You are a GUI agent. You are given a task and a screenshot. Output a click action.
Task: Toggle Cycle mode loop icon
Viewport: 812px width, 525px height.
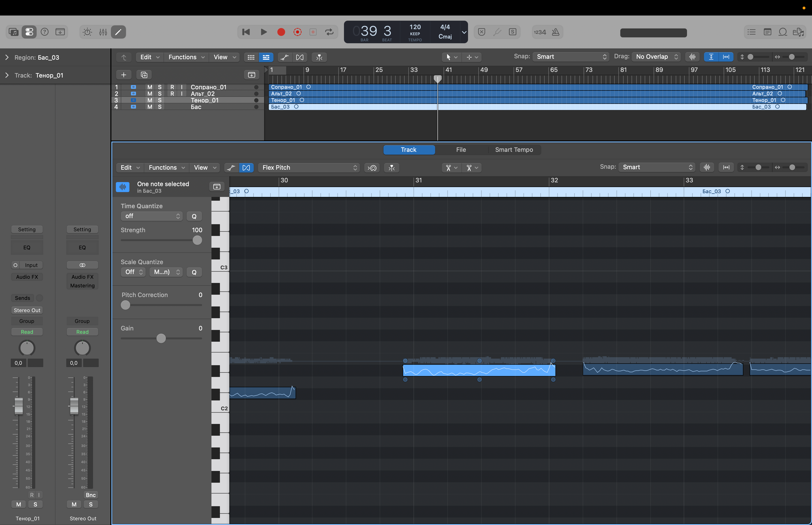click(329, 32)
